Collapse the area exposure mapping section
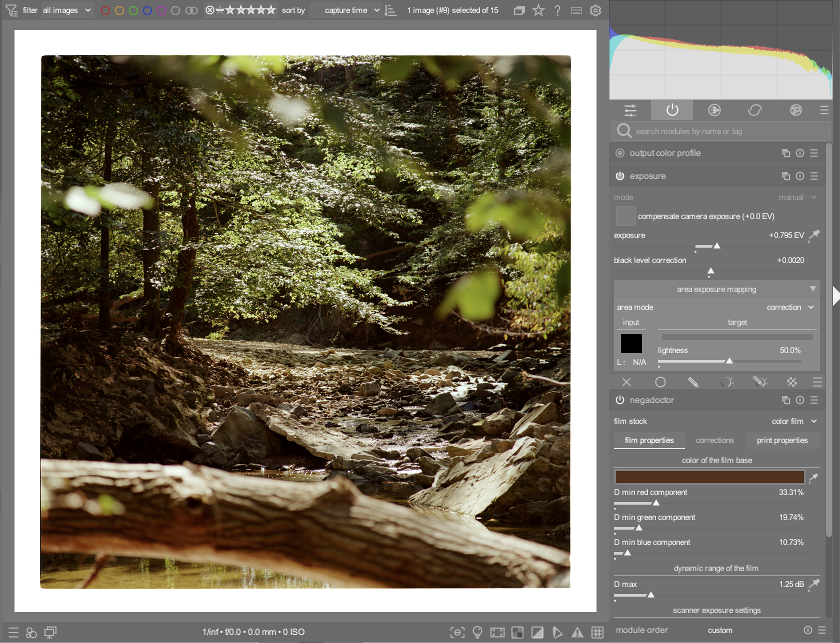Screen dimensions: 840x643 pyautogui.click(x=812, y=289)
